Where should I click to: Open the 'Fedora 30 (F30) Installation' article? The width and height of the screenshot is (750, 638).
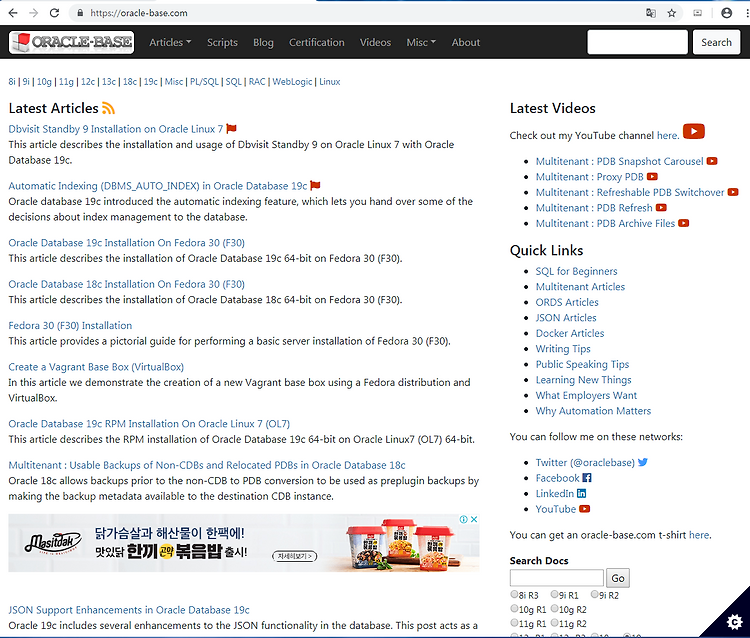click(x=70, y=325)
